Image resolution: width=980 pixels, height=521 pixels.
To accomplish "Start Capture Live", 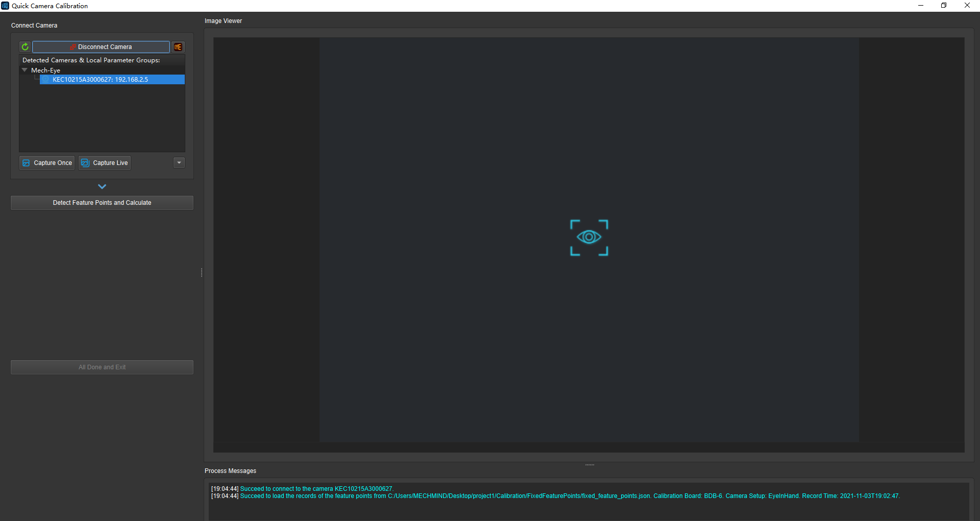I will tap(105, 163).
